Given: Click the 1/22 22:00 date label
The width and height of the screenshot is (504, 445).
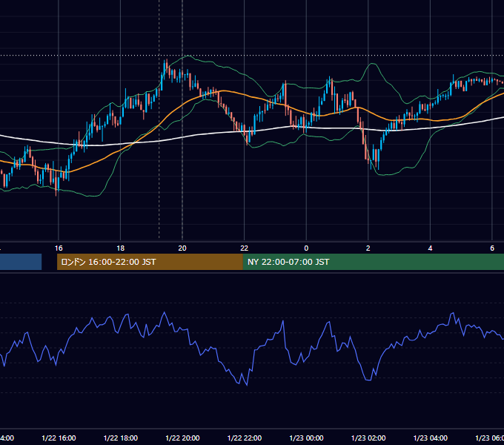Looking at the screenshot, I should tap(245, 438).
